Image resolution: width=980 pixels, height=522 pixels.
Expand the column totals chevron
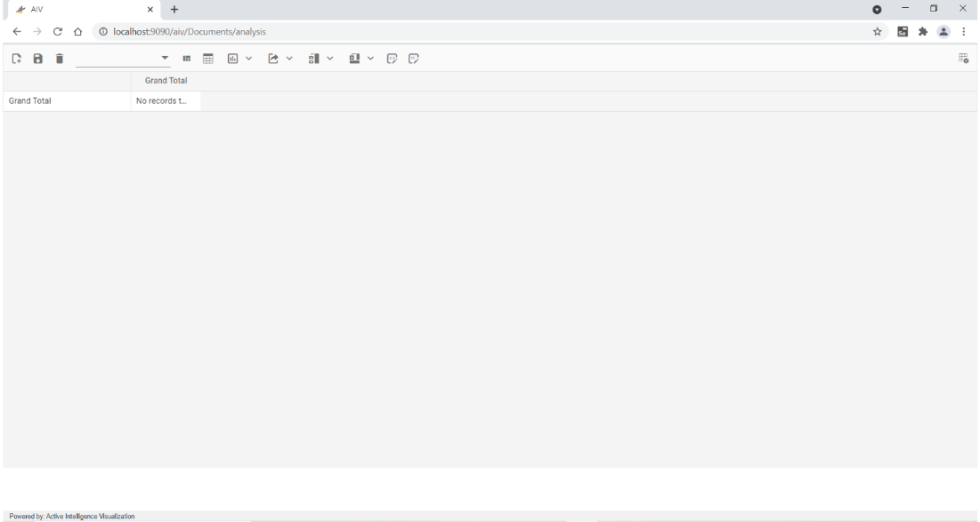(370, 59)
